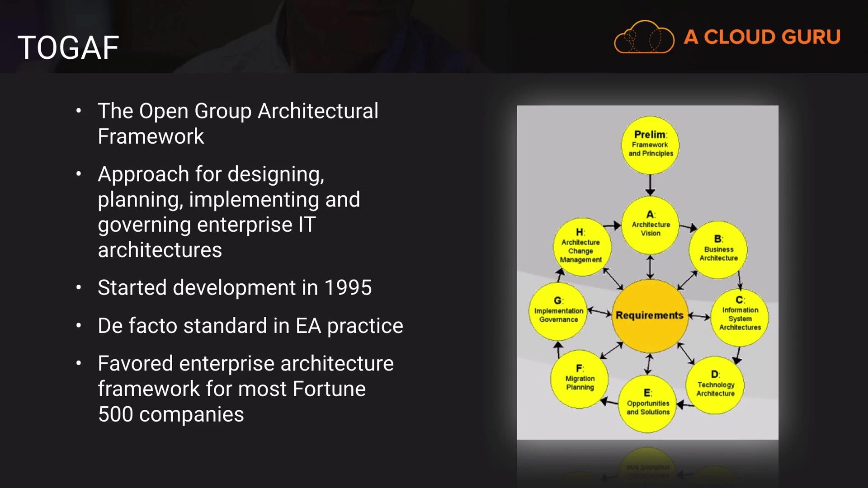
Task: Click the A Cloud Guru cloud logo
Action: pos(644,37)
